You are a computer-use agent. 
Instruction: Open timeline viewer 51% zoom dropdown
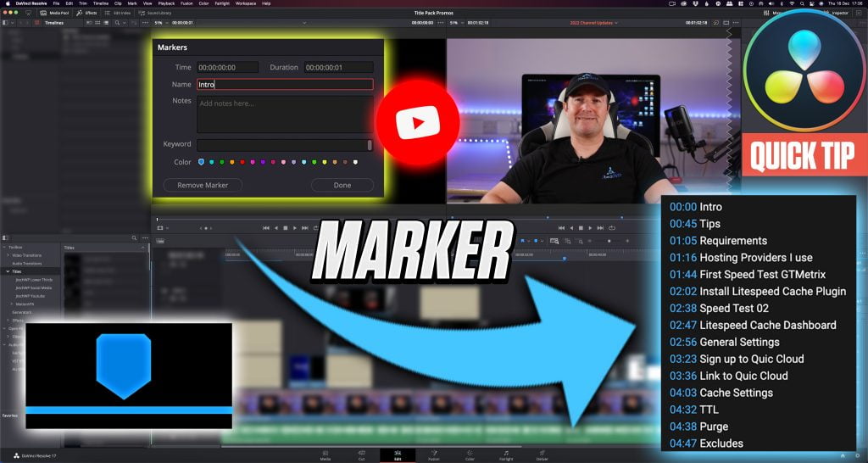coord(456,23)
